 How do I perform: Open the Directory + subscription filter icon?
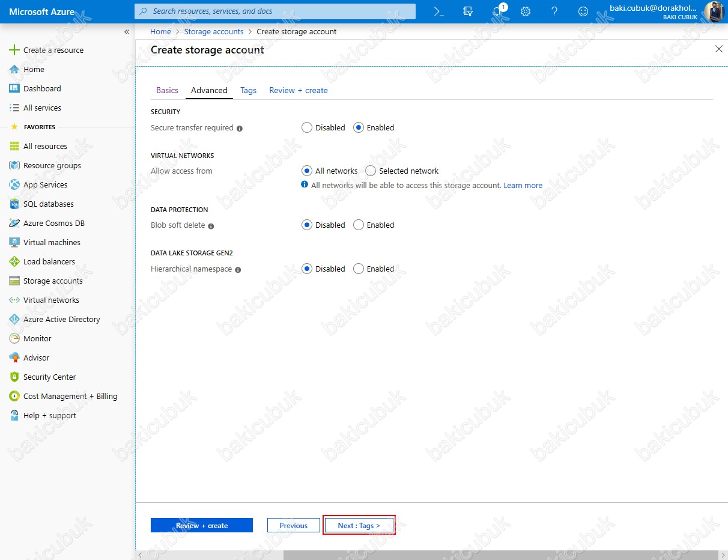click(x=468, y=11)
